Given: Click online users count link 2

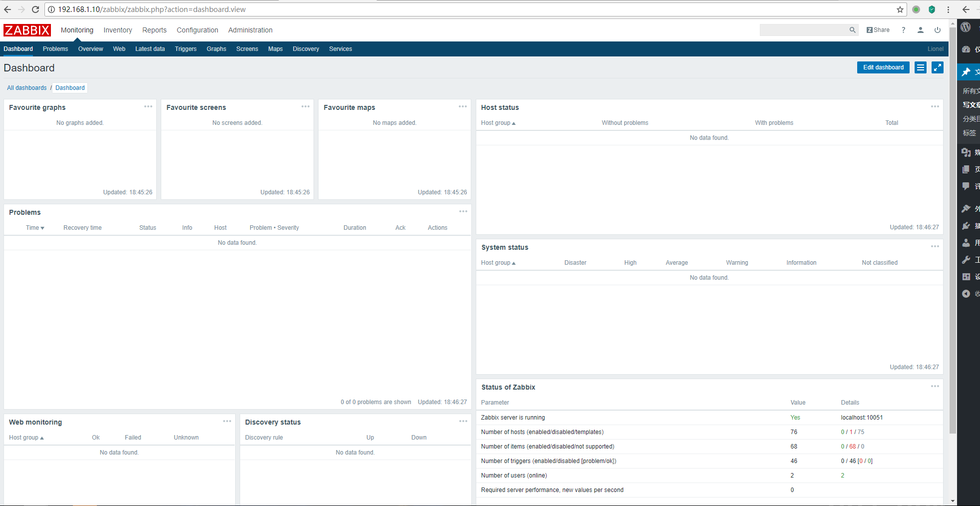Looking at the screenshot, I should (842, 476).
